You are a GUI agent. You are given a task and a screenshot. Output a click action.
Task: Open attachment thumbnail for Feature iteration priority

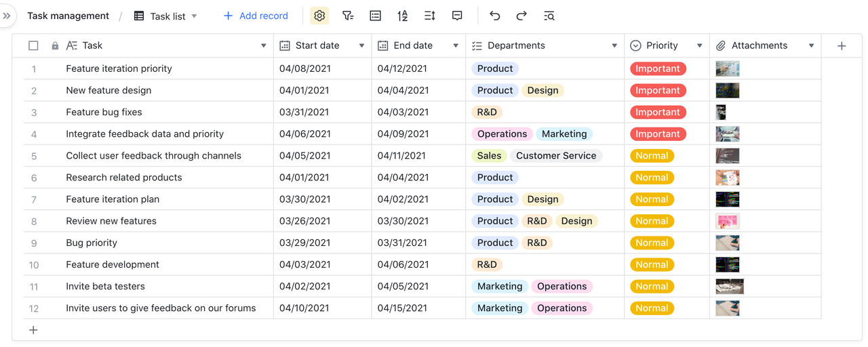(728, 68)
